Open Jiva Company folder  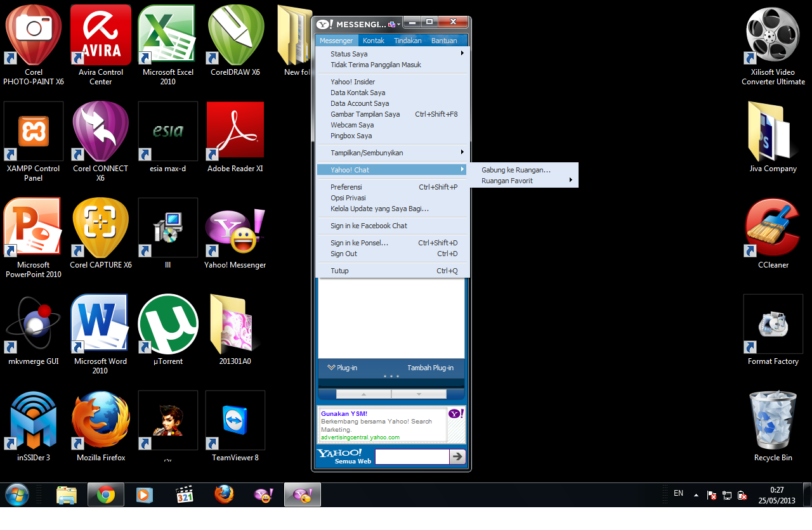[x=773, y=137]
